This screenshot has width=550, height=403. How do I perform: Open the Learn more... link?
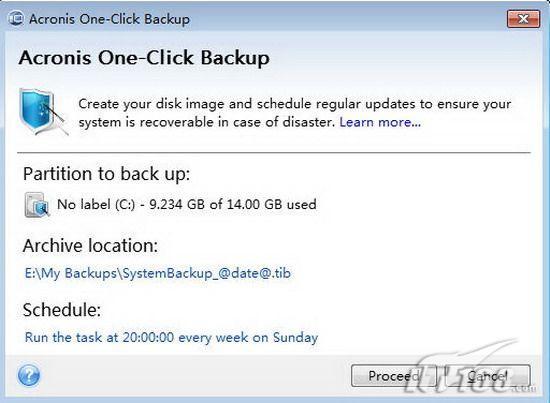click(380, 122)
